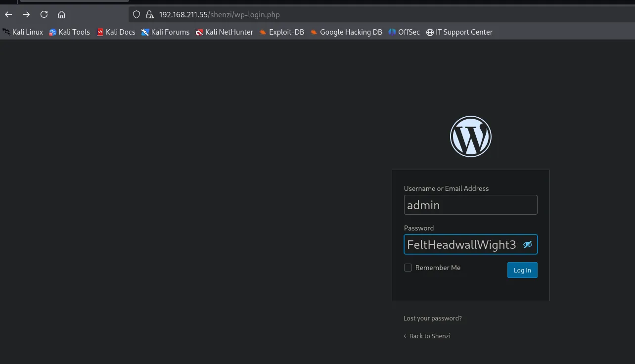Image resolution: width=635 pixels, height=364 pixels.
Task: Follow Back to Shenzi link
Action: click(427, 336)
